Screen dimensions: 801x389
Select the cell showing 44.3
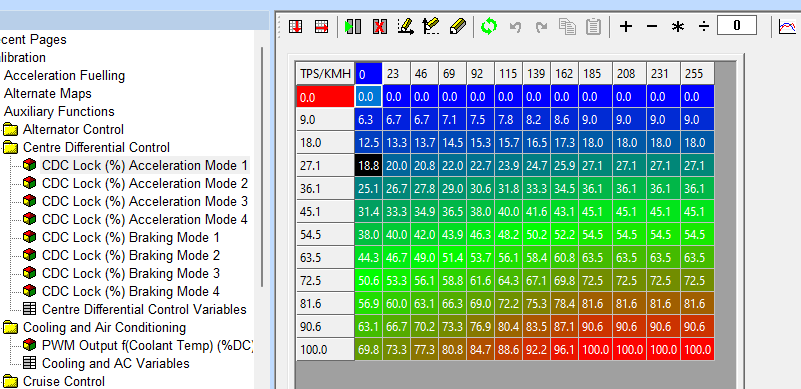pyautogui.click(x=368, y=258)
